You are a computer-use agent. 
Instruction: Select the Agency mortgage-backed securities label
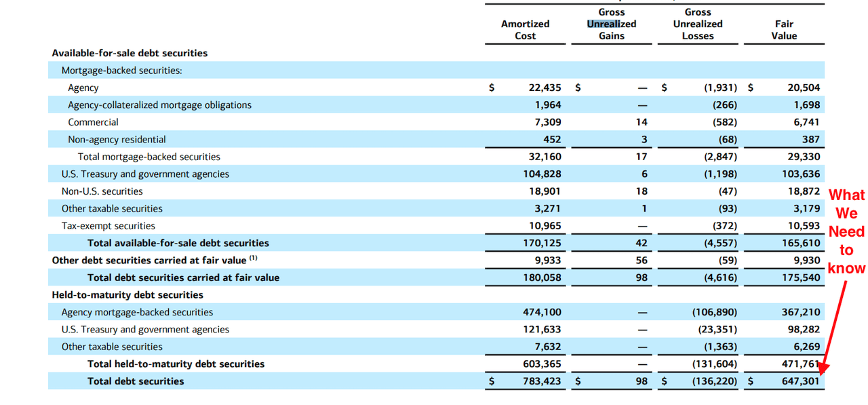point(137,312)
